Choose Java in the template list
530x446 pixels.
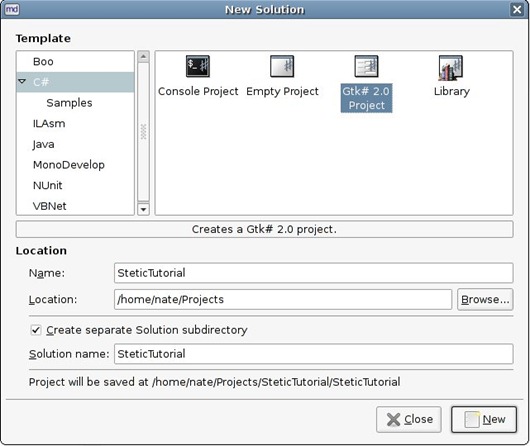(x=43, y=144)
